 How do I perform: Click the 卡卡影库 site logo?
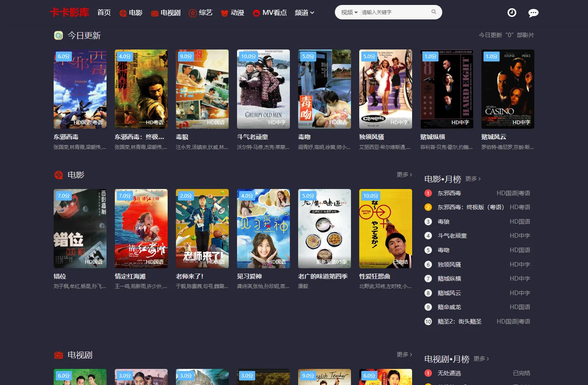coord(69,12)
